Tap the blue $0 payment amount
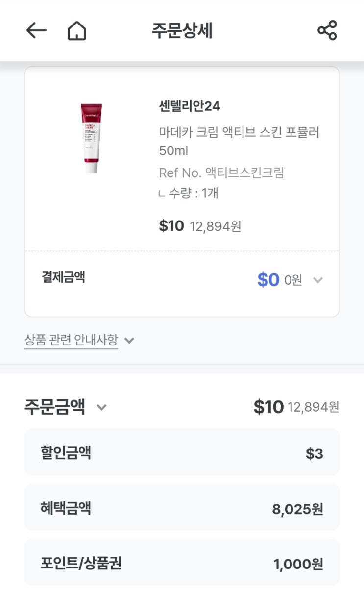The height and width of the screenshot is (592, 364). pos(268,280)
